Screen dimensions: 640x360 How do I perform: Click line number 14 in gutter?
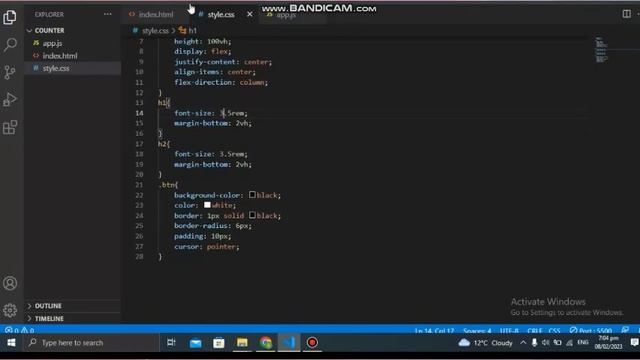click(139, 113)
